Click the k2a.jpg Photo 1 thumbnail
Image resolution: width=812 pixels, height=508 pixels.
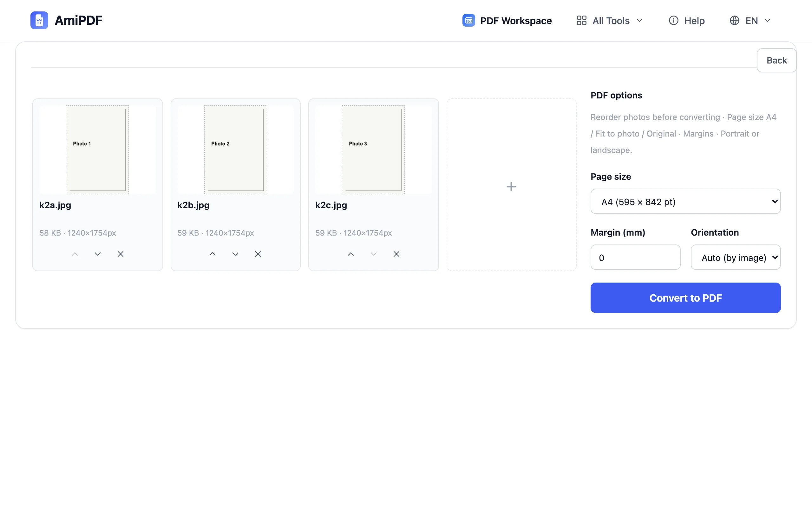[x=97, y=150]
